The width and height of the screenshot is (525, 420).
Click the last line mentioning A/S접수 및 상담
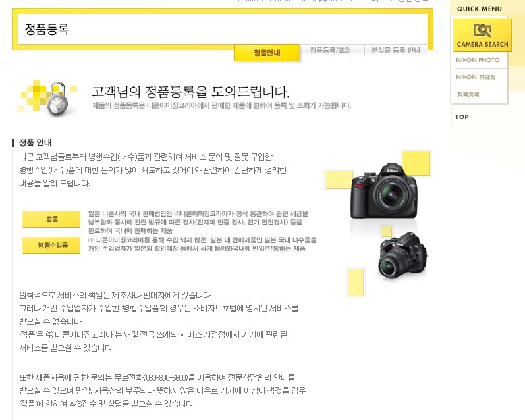click(107, 404)
